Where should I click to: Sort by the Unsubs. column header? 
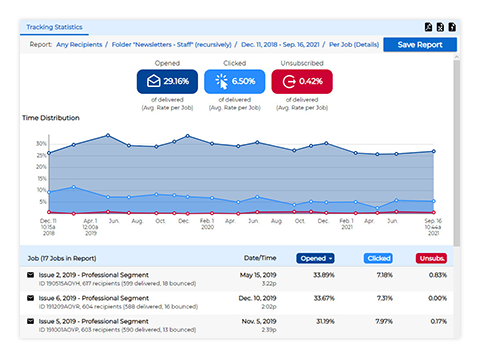point(431,258)
